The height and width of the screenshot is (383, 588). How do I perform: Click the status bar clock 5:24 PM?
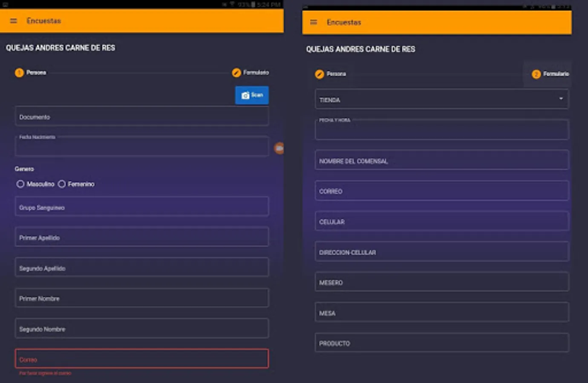pos(269,4)
